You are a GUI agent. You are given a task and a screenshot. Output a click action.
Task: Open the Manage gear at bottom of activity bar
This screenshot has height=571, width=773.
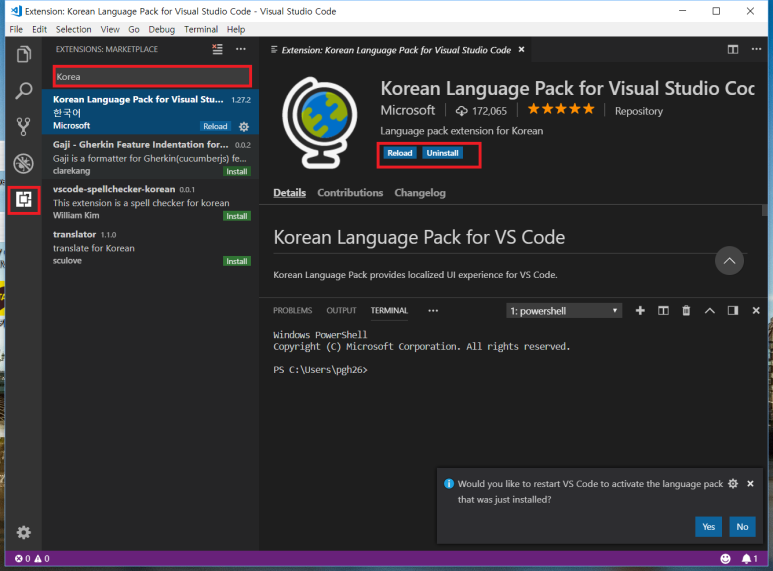24,533
